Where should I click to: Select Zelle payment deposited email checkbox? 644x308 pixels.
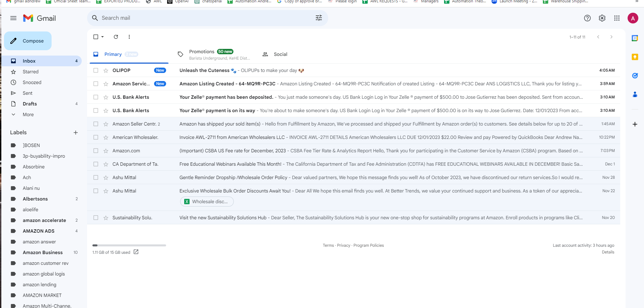[96, 97]
